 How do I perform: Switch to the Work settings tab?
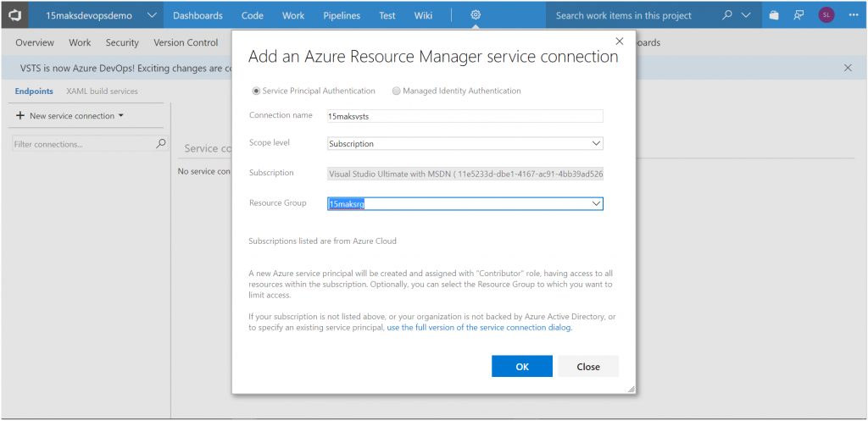tap(80, 42)
